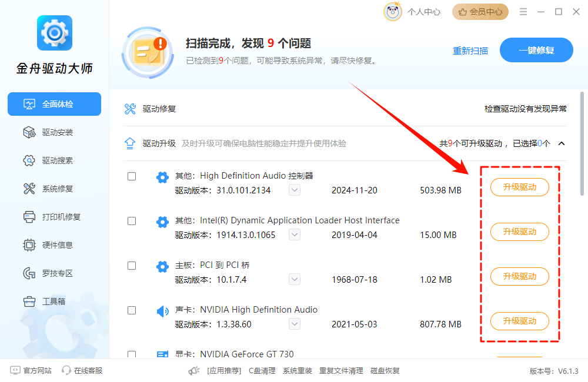Click 版本号: V6.1.3 text
Screen dimensions: 588x382
pos(554,371)
